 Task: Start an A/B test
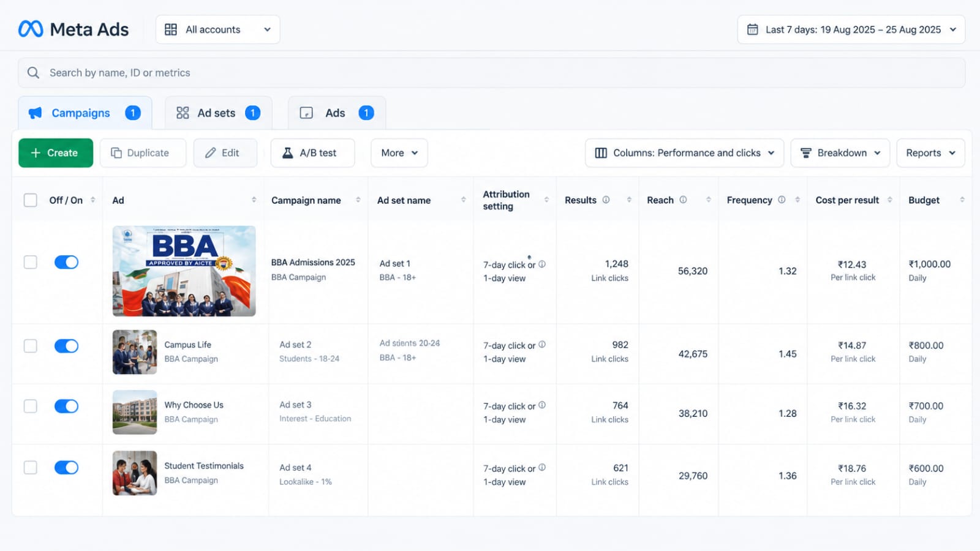312,153
